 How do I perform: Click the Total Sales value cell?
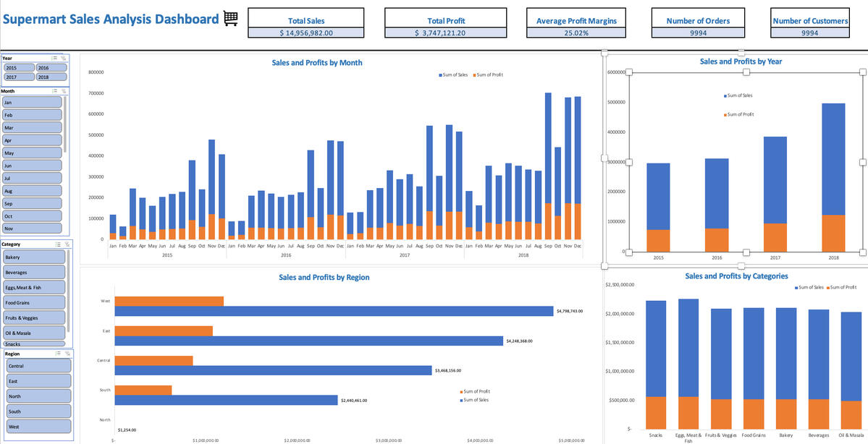306,33
